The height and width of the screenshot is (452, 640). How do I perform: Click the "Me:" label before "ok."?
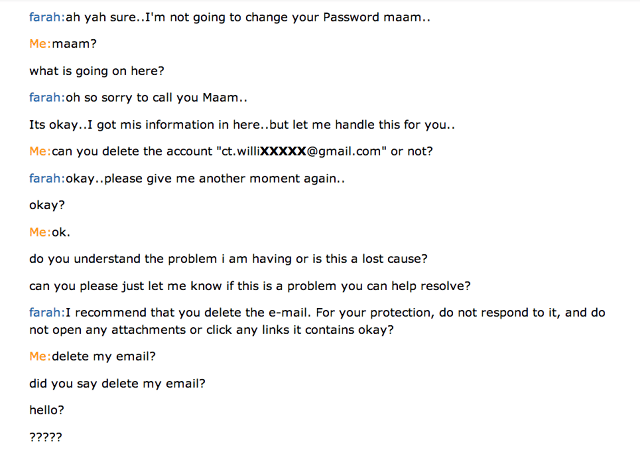[40, 232]
